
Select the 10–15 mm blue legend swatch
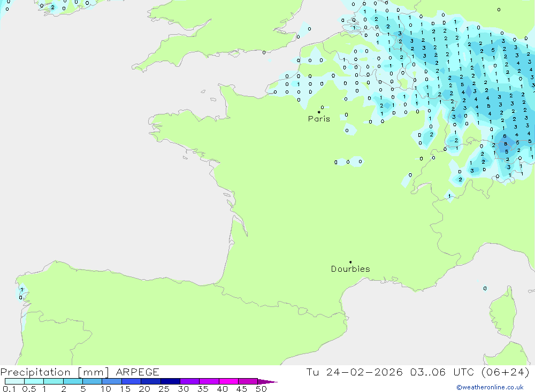(x=112, y=381)
